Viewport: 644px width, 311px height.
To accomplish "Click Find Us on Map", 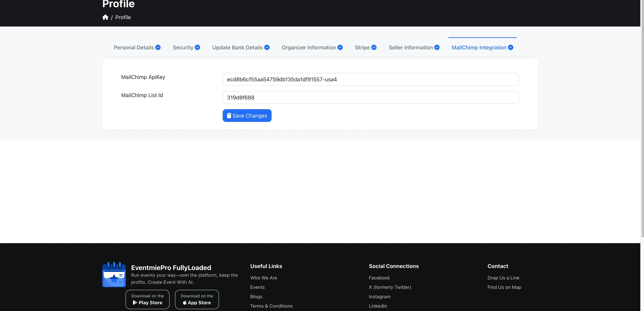I will click(x=504, y=287).
